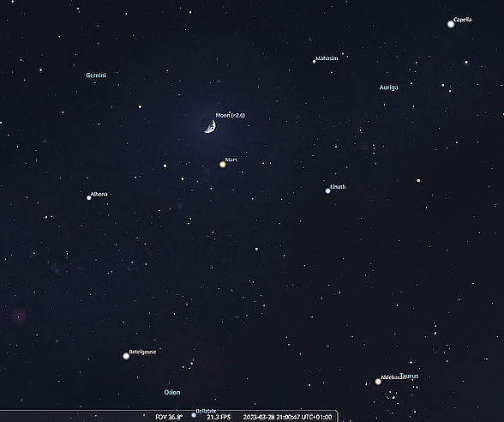
Task: Select the bright star below Capella
Action: click(x=466, y=62)
